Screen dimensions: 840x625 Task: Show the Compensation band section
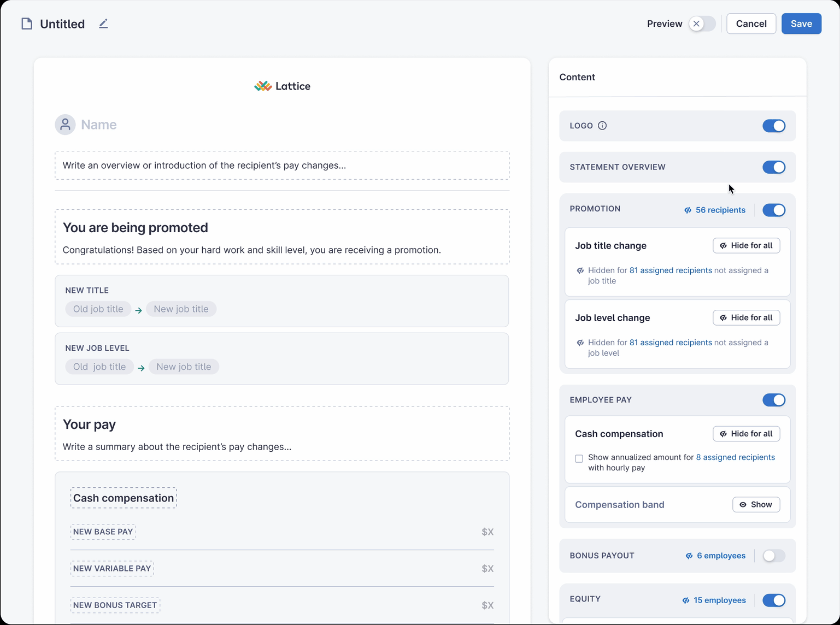pyautogui.click(x=756, y=504)
